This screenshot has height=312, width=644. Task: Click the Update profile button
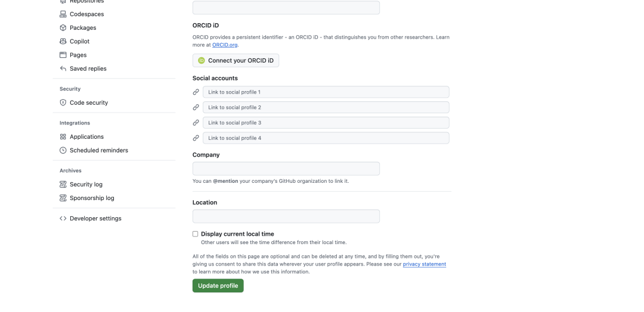[x=218, y=286]
